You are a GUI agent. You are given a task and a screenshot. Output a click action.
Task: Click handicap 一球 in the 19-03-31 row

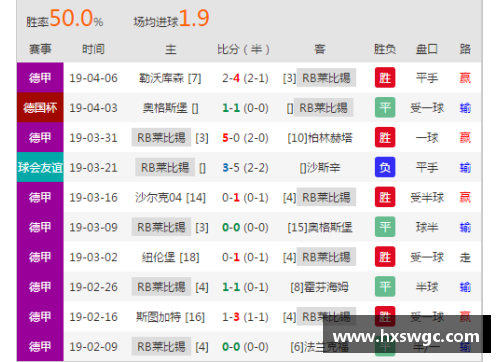pos(427,138)
